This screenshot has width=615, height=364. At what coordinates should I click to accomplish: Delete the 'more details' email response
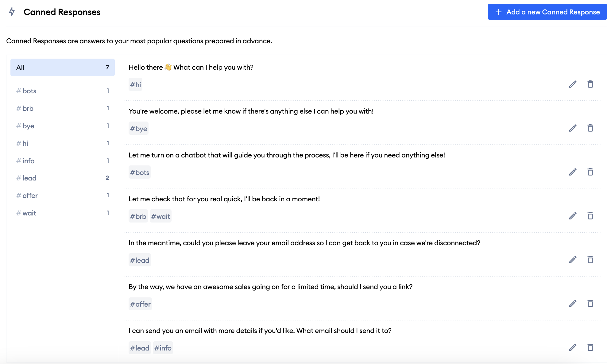point(590,347)
